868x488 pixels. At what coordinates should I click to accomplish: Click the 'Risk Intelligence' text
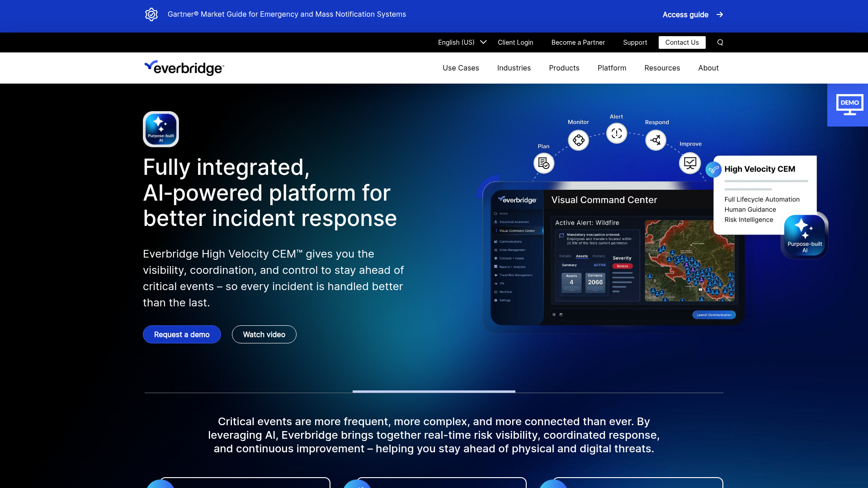pyautogui.click(x=749, y=220)
